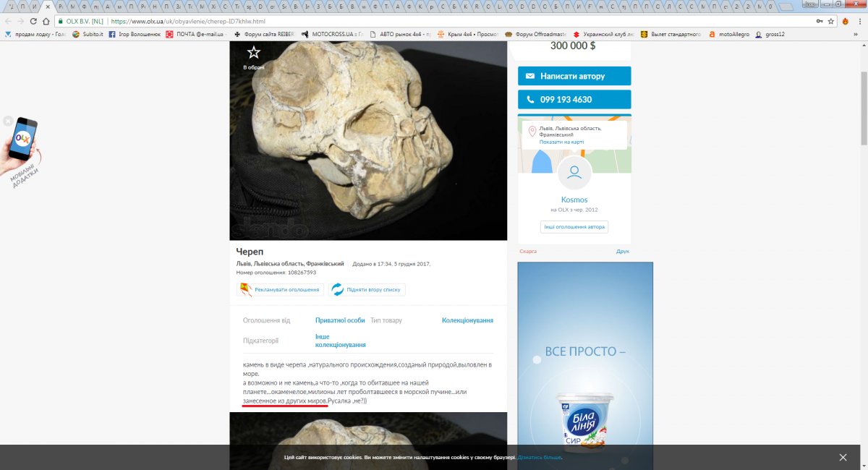The width and height of the screenshot is (868, 470).
Task: Open Крым 4x4 bookmark
Action: coord(469,34)
